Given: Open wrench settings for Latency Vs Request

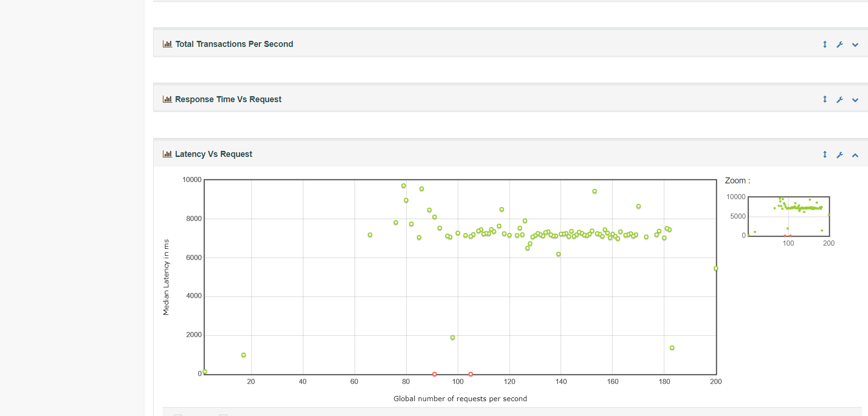Looking at the screenshot, I should pos(840,155).
